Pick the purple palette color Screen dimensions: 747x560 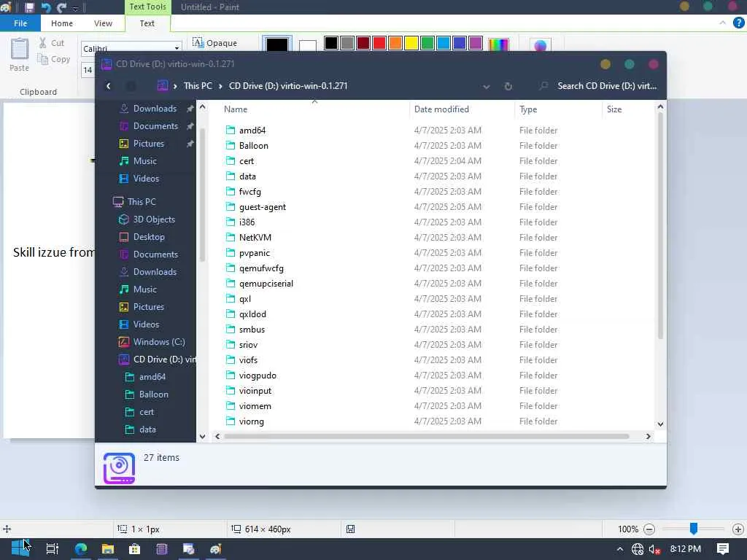click(476, 43)
